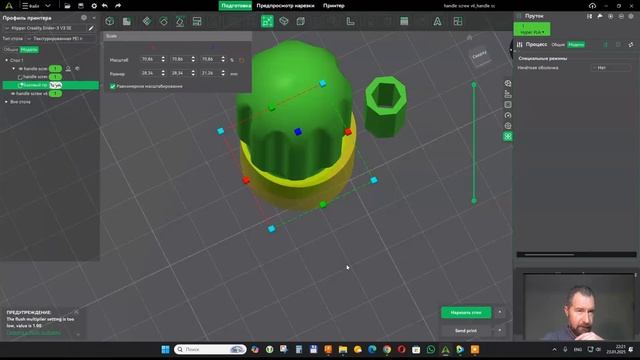The width and height of the screenshot is (640, 360).
Task: Open Chrome from the taskbar
Action: 387,350
